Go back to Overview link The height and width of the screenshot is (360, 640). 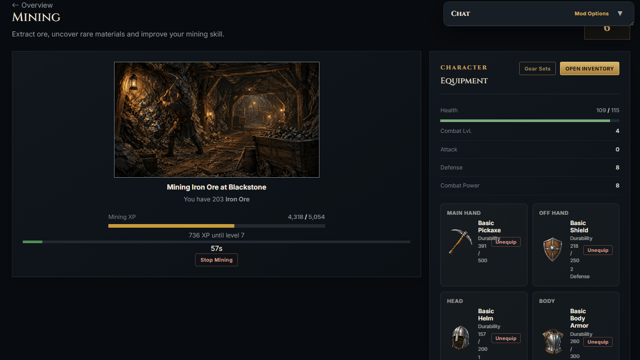pos(32,5)
